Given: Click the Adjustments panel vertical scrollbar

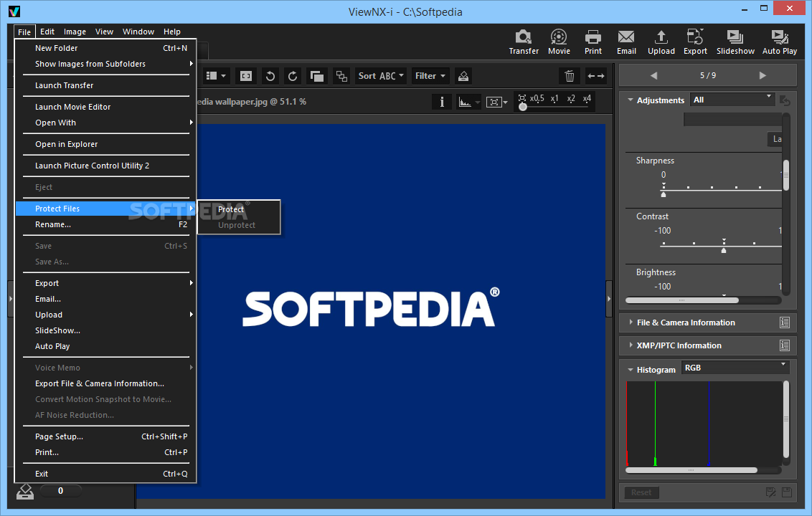Looking at the screenshot, I should pyautogui.click(x=785, y=176).
